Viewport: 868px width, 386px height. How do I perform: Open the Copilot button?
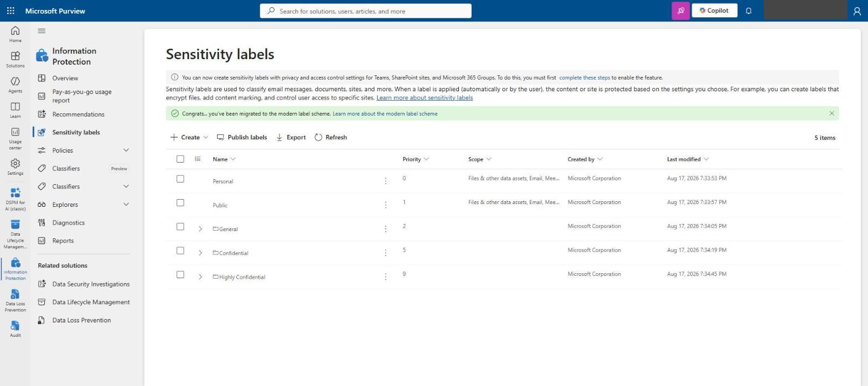(714, 11)
